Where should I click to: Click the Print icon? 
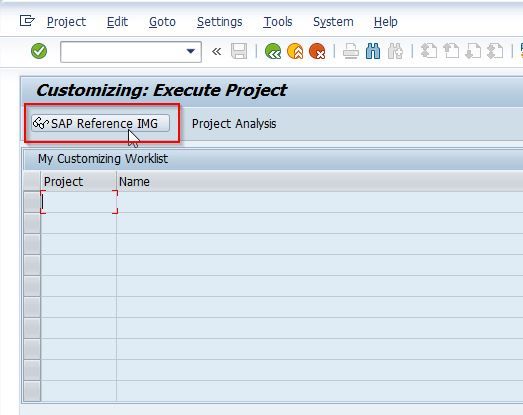tap(351, 52)
